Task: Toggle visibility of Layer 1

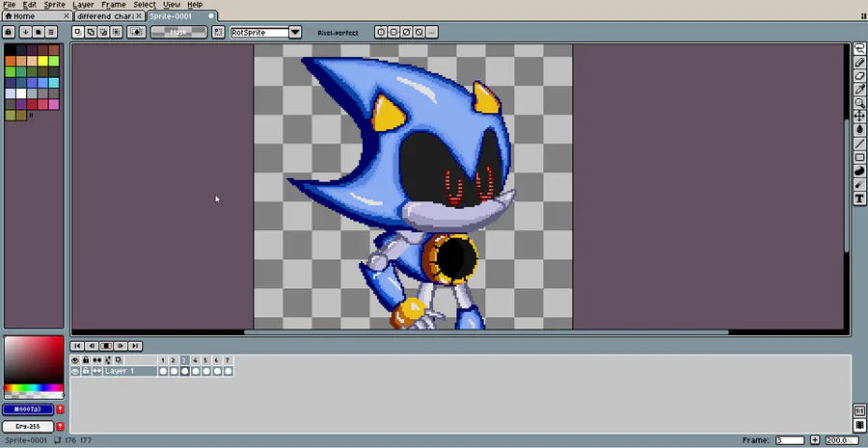Action: 75,371
